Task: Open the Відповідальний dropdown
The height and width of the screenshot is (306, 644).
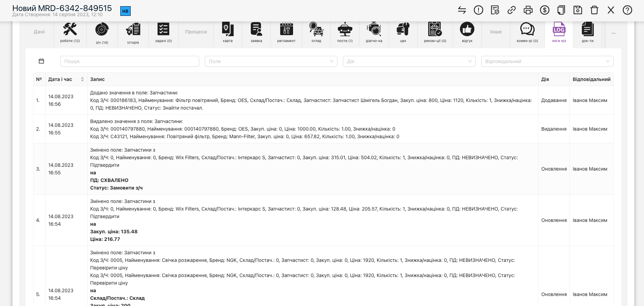Action: coord(547,61)
